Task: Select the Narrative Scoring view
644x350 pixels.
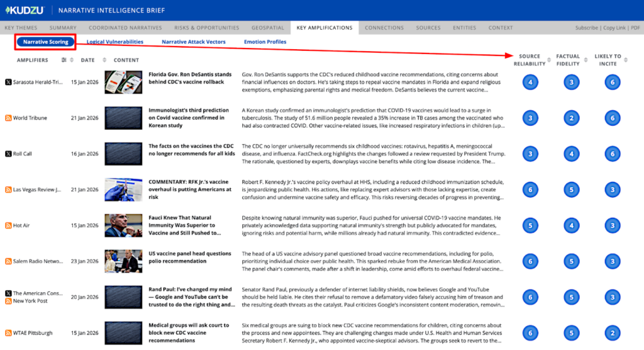Action: [x=45, y=42]
